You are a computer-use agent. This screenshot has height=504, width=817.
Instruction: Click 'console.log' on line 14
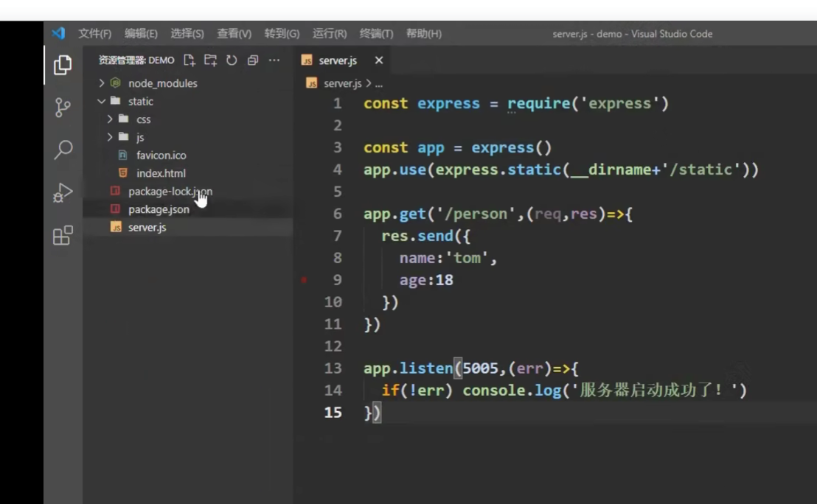click(x=512, y=391)
